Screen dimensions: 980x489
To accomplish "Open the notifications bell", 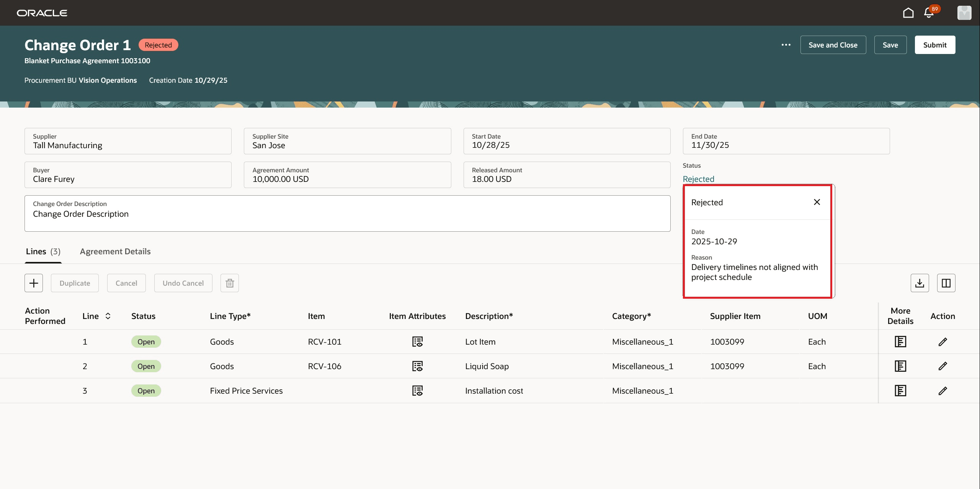I will [x=929, y=13].
